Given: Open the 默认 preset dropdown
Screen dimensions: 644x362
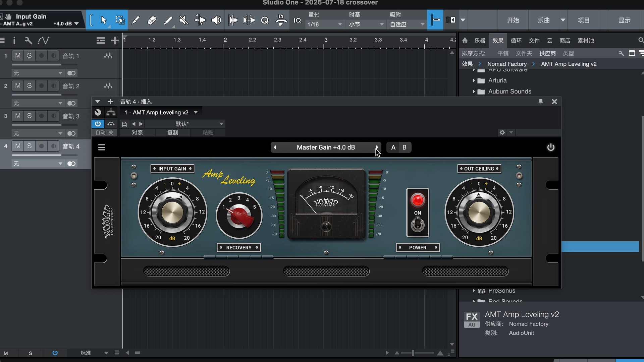Looking at the screenshot, I should pyautogui.click(x=185, y=124).
